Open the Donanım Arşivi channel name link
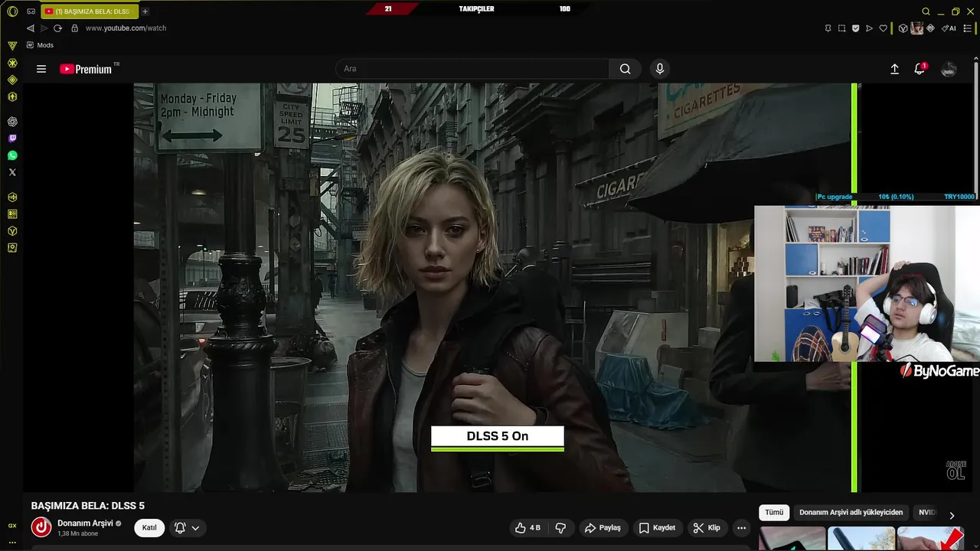This screenshot has width=980, height=551. pos(85,523)
